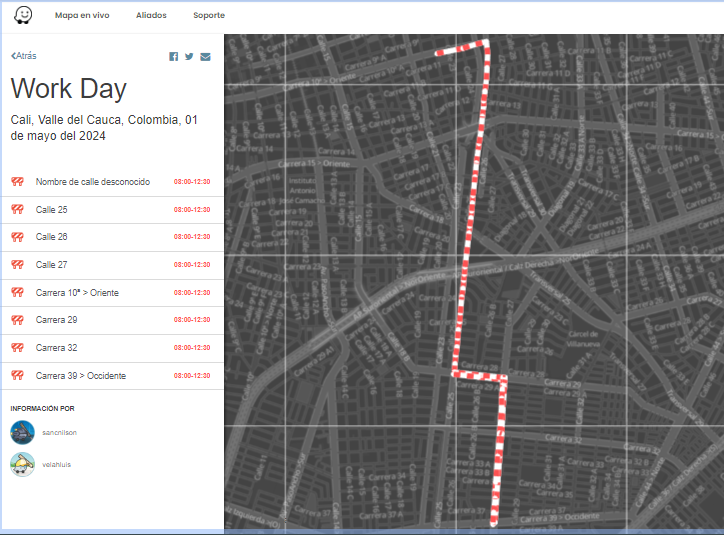Select Carrera 10ª > Oriente closure

click(113, 293)
